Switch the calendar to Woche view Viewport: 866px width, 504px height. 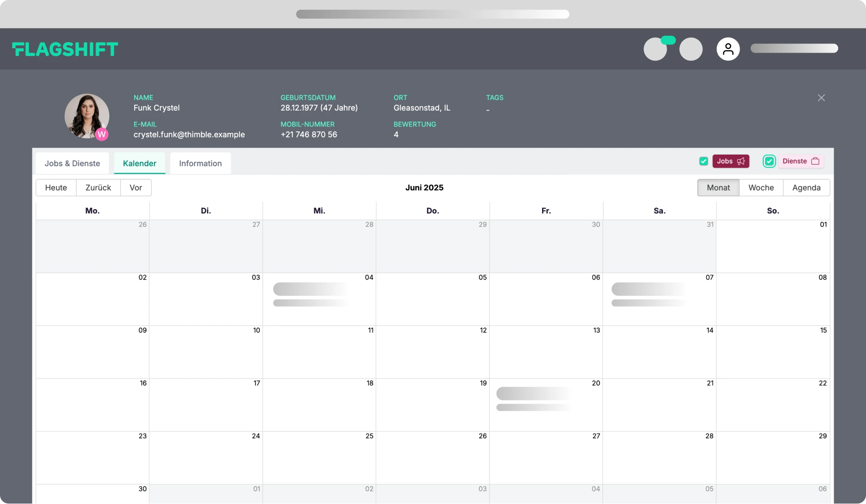click(761, 187)
